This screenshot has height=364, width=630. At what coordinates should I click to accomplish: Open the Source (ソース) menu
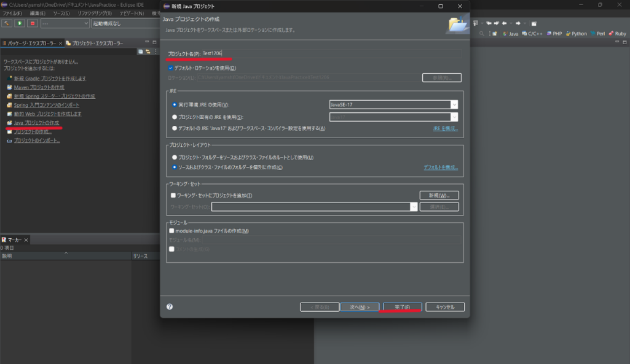(61, 14)
